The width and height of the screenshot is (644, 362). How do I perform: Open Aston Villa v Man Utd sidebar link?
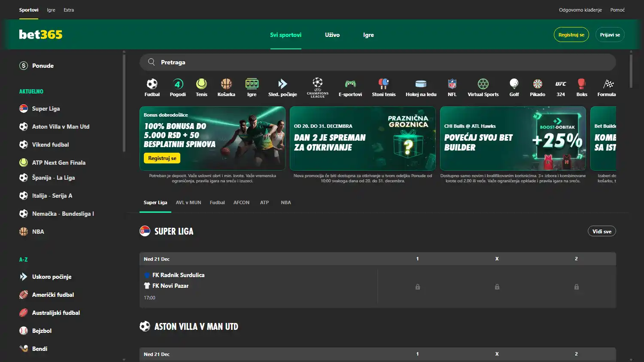pos(61,127)
